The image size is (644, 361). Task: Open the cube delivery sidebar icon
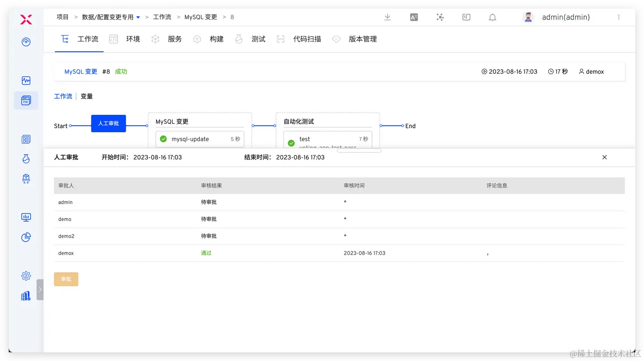(x=26, y=179)
